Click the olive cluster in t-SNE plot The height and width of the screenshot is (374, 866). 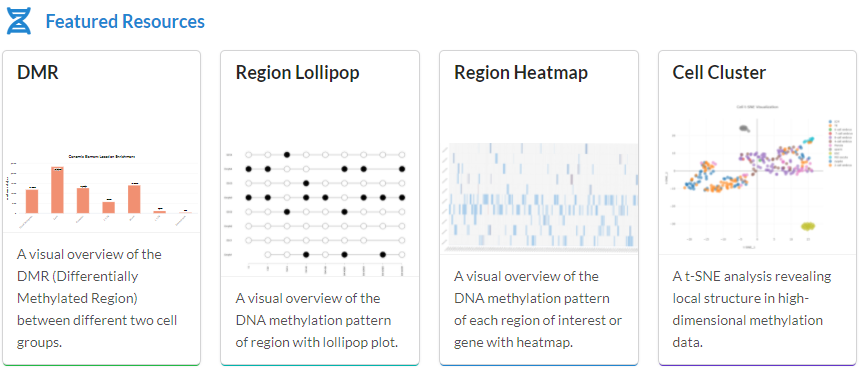tap(809, 225)
